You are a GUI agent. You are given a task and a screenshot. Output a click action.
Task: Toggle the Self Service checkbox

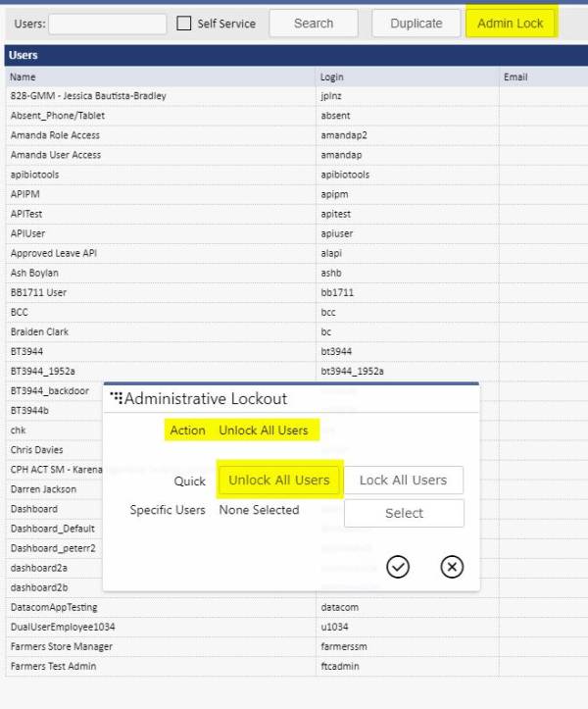point(184,24)
